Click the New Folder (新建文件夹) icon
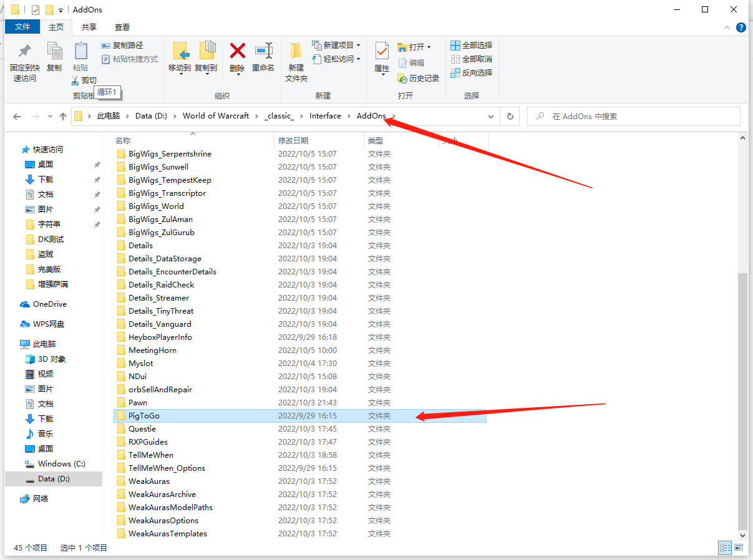 [296, 52]
